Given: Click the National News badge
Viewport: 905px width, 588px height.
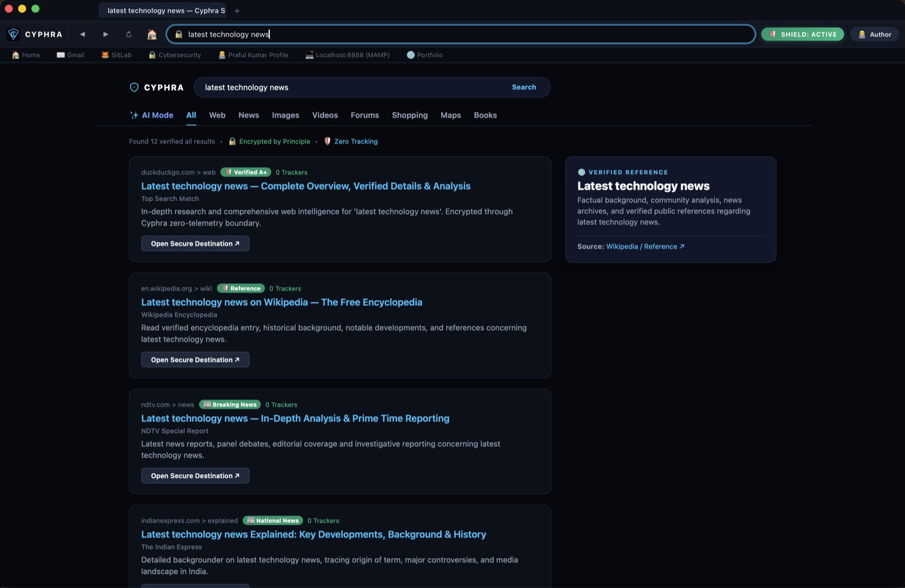Looking at the screenshot, I should click(x=273, y=520).
